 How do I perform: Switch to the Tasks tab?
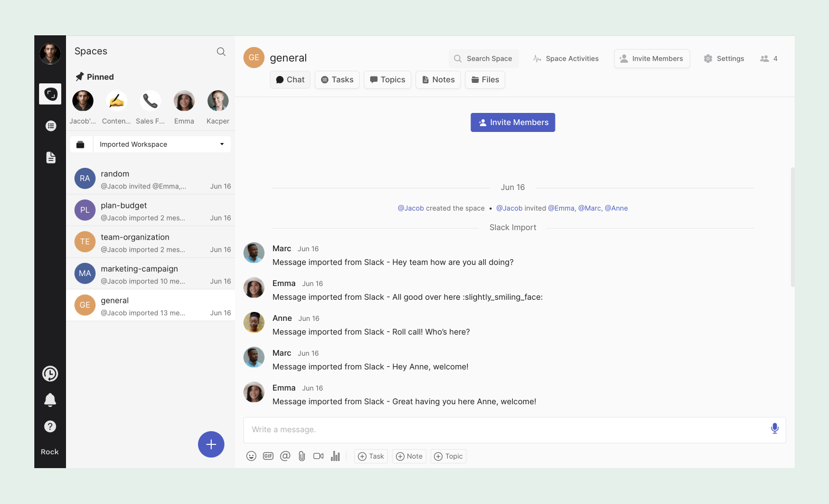(x=337, y=80)
